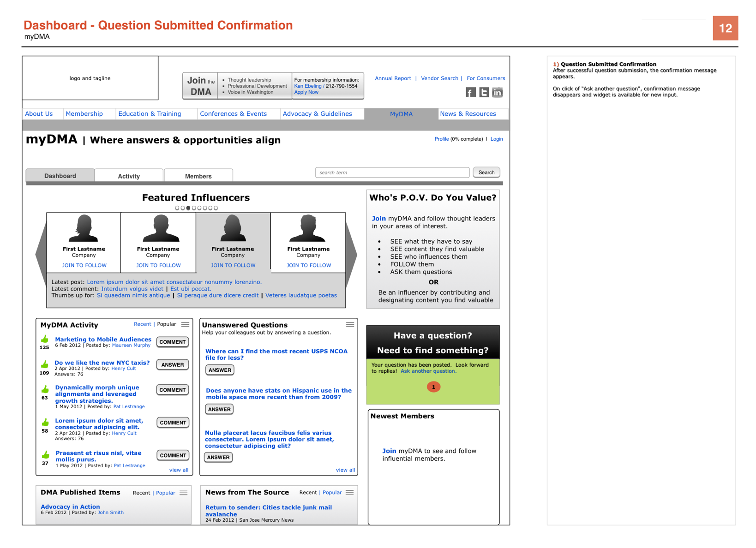
Task: Thumbs up Marketing to Mobile Audiences post
Action: tap(45, 340)
